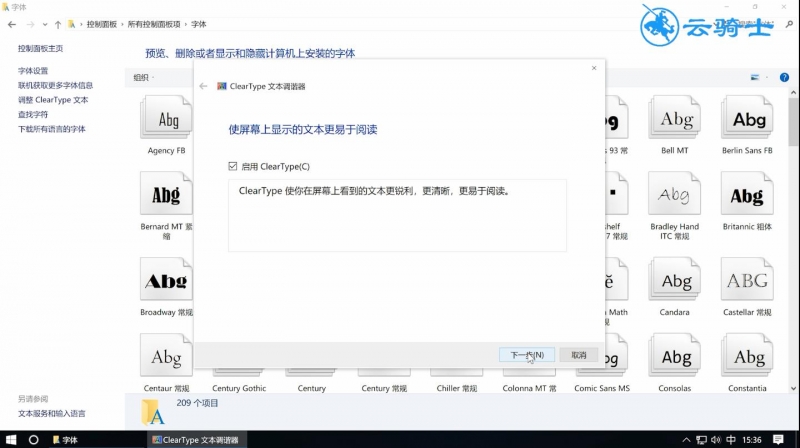Open 联机获取更多字体信息 link
This screenshot has height=448, width=800.
click(55, 85)
